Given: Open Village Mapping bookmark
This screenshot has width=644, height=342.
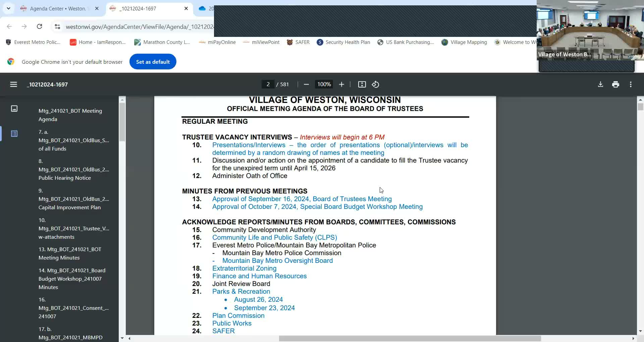Looking at the screenshot, I should click(464, 42).
